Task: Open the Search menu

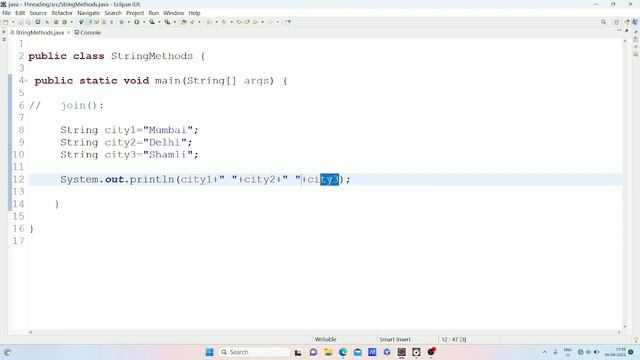Action: (113, 13)
